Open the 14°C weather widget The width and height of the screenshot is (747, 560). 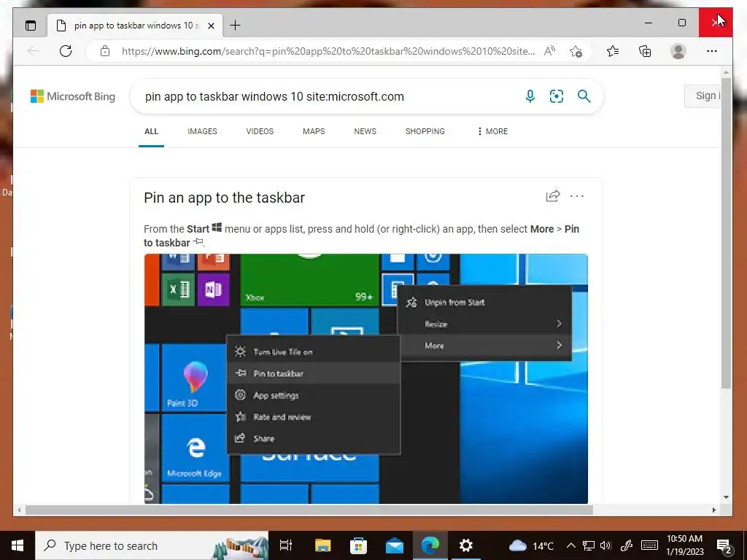point(531,545)
